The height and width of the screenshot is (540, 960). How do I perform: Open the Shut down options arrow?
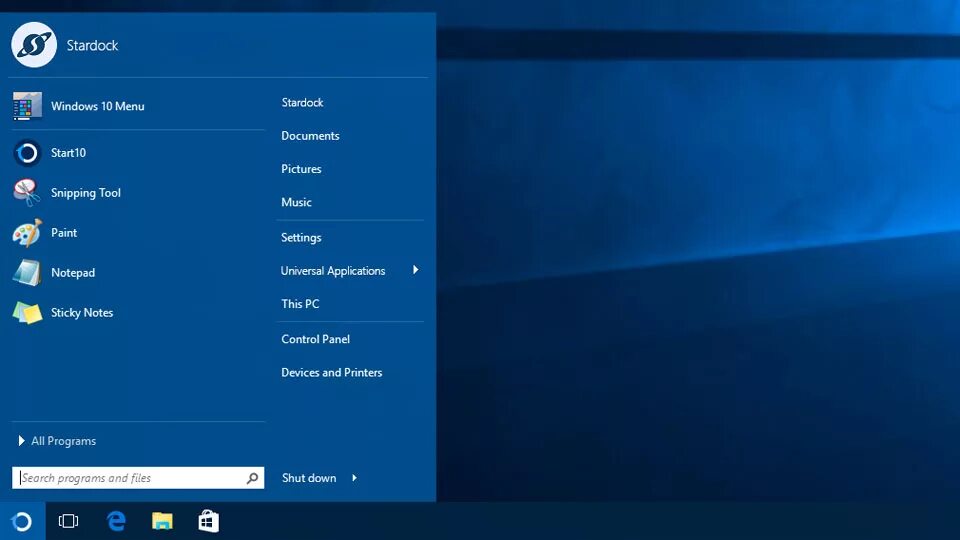(x=354, y=478)
